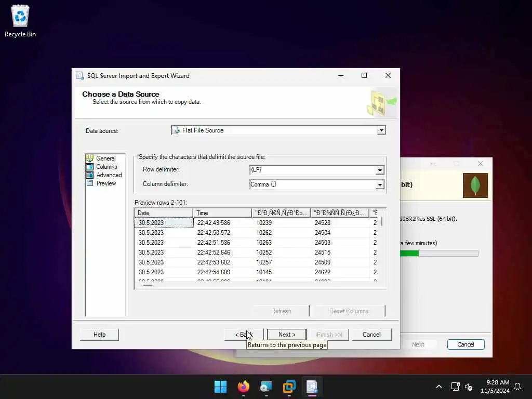Select cell 22:42:51.586
The image size is (532, 399).
(x=222, y=243)
